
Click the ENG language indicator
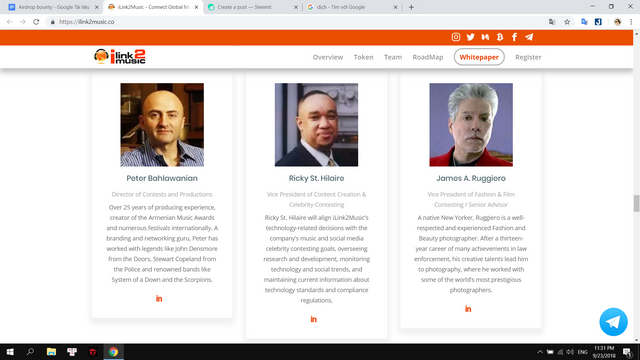click(582, 352)
